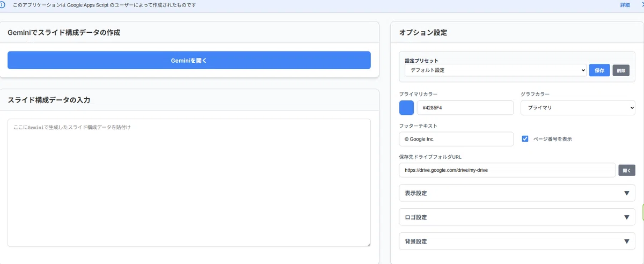This screenshot has width=644, height=264.
Task: Expand the 背景設定 section
Action: pos(517,241)
